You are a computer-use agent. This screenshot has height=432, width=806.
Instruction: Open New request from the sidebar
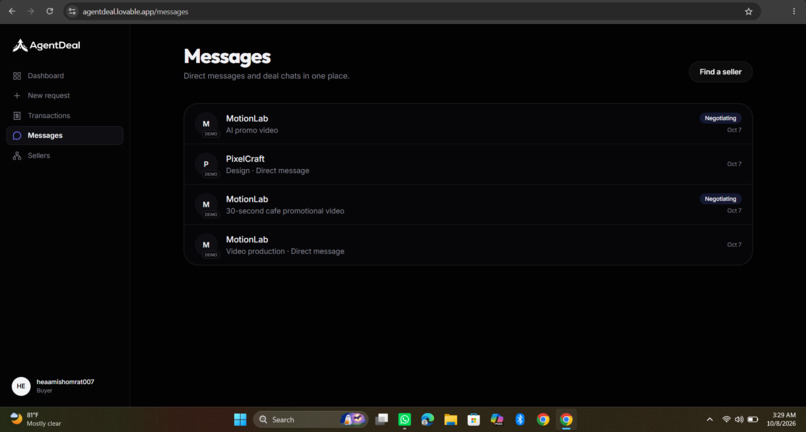click(x=65, y=96)
